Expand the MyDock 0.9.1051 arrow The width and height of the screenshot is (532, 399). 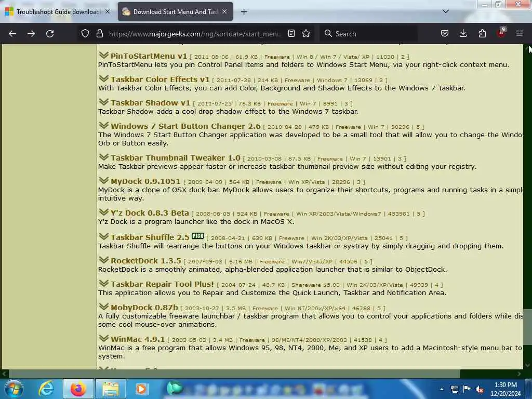click(x=104, y=180)
